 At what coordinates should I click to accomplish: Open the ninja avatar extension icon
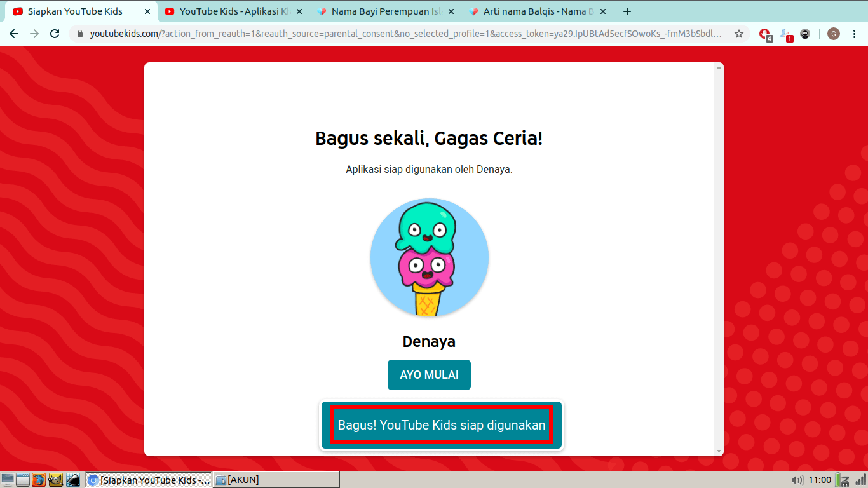coord(805,34)
